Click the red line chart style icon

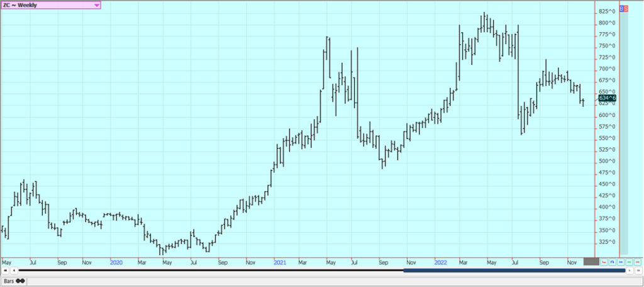click(x=604, y=262)
